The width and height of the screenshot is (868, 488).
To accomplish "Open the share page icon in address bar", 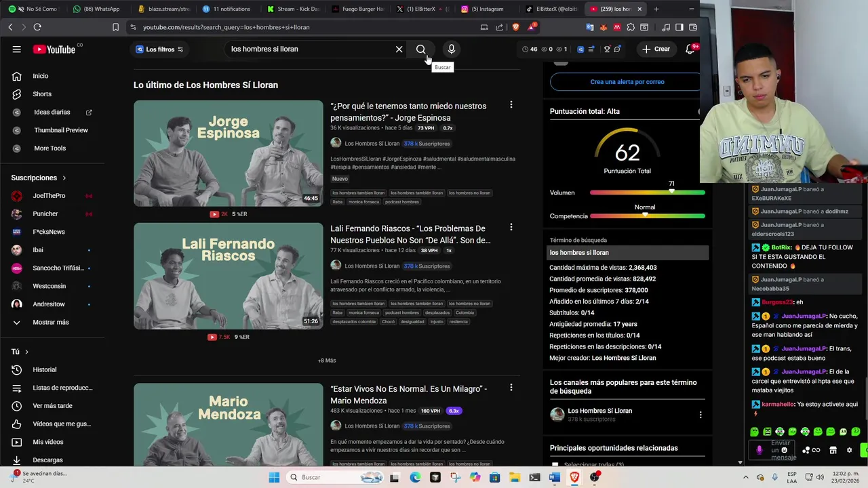I will click(x=500, y=27).
